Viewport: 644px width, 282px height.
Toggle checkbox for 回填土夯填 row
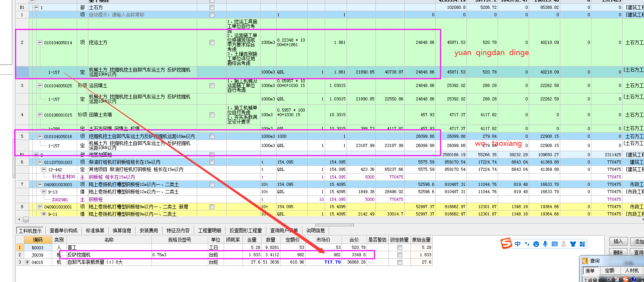coord(212,115)
